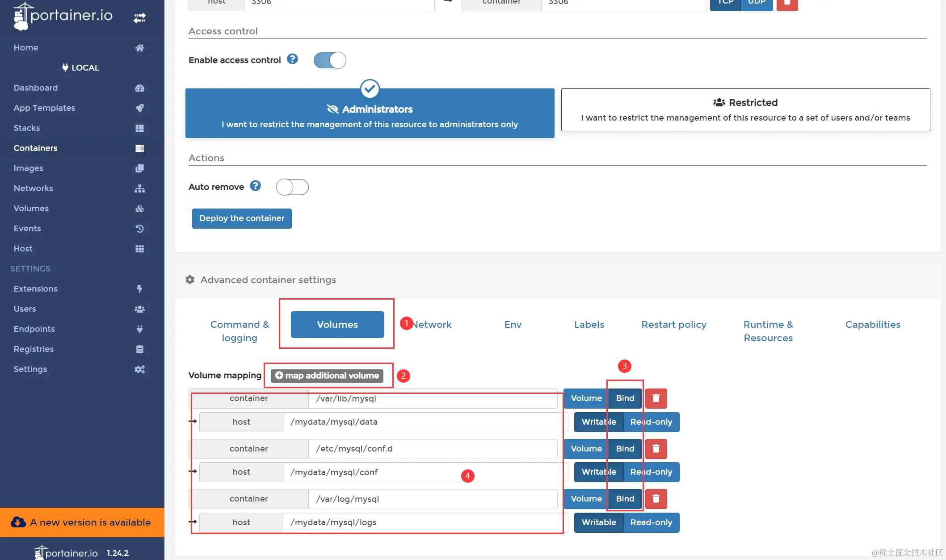Image resolution: width=946 pixels, height=560 pixels.
Task: Delete the /var/lib/mysql volume mapping
Action: 656,398
